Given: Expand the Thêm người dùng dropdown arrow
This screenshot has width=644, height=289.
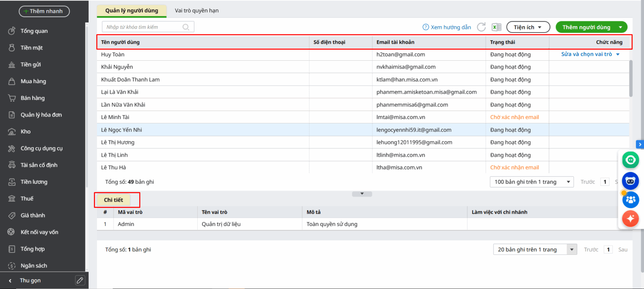Looking at the screenshot, I should 620,27.
